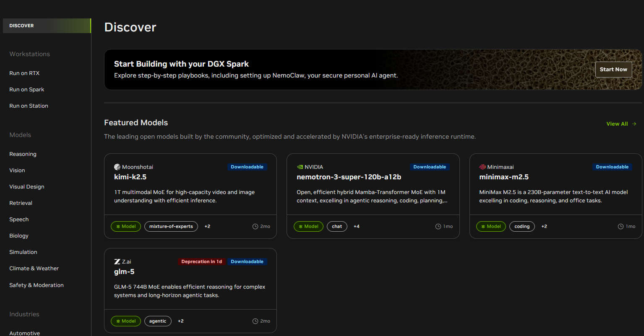This screenshot has height=336, width=644.
Task: Click the nemotron card description text
Action: tap(372, 196)
